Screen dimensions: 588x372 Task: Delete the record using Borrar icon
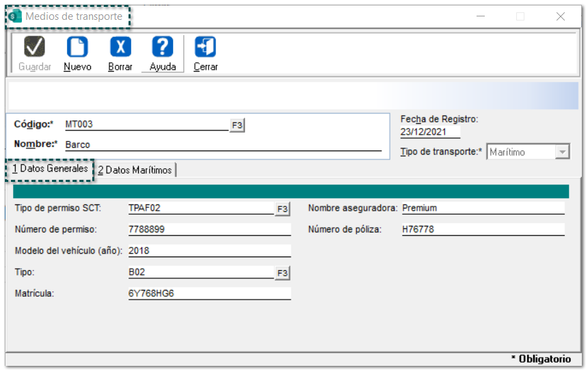pos(120,47)
